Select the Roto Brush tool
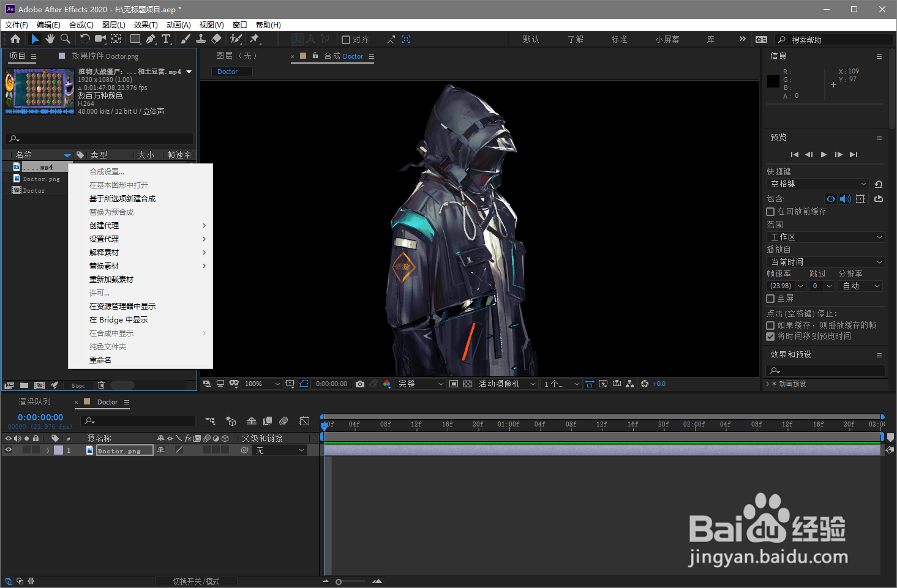This screenshot has width=897, height=588. (x=236, y=39)
